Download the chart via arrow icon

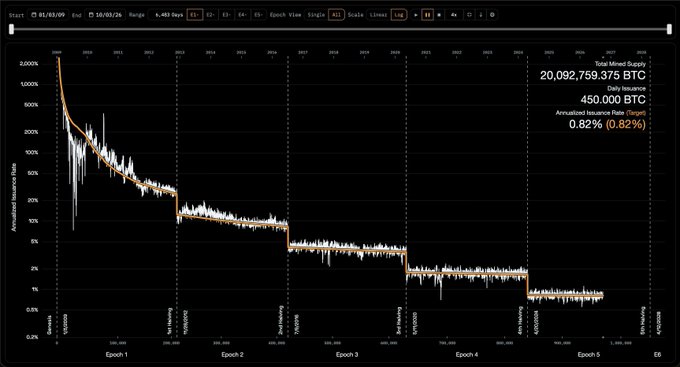point(481,15)
